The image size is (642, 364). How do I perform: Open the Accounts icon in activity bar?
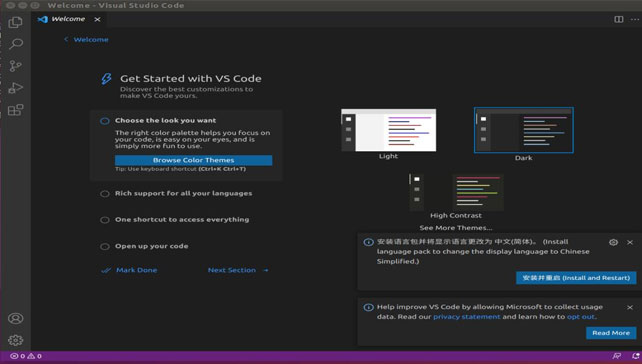coord(16,318)
